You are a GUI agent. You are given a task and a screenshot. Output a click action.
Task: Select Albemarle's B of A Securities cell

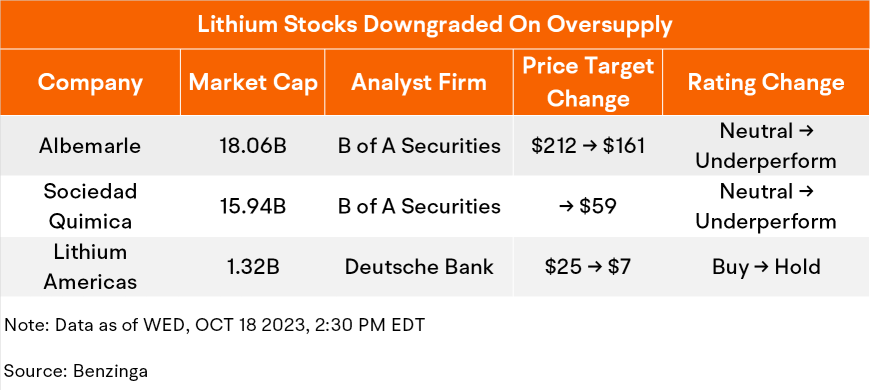pos(419,146)
